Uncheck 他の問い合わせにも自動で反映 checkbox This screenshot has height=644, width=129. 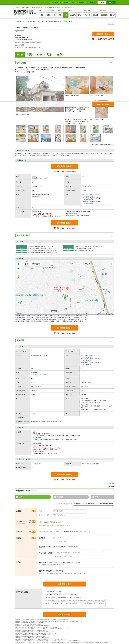(40, 562)
